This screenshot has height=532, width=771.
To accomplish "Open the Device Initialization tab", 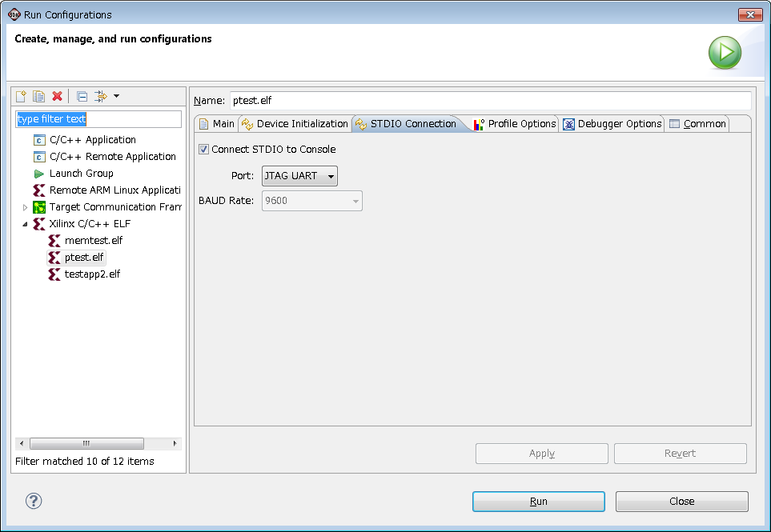I will (x=295, y=124).
